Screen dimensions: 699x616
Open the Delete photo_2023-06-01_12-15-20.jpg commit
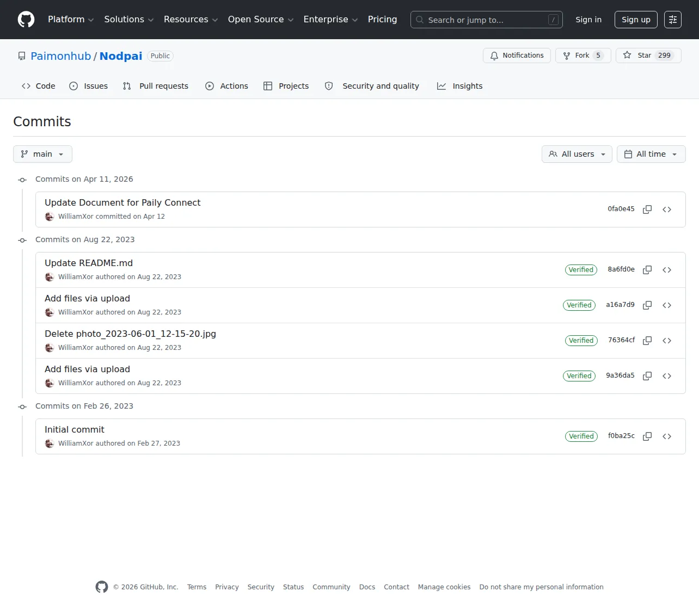point(130,334)
